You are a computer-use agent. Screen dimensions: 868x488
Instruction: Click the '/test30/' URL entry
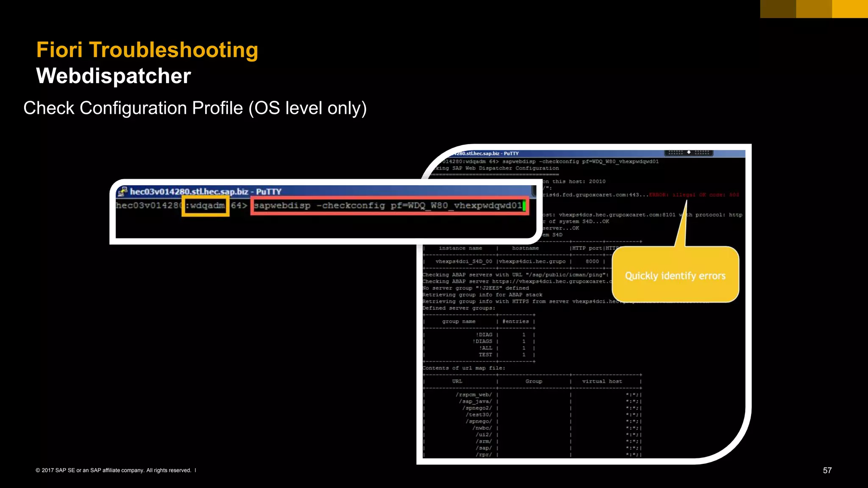479,415
